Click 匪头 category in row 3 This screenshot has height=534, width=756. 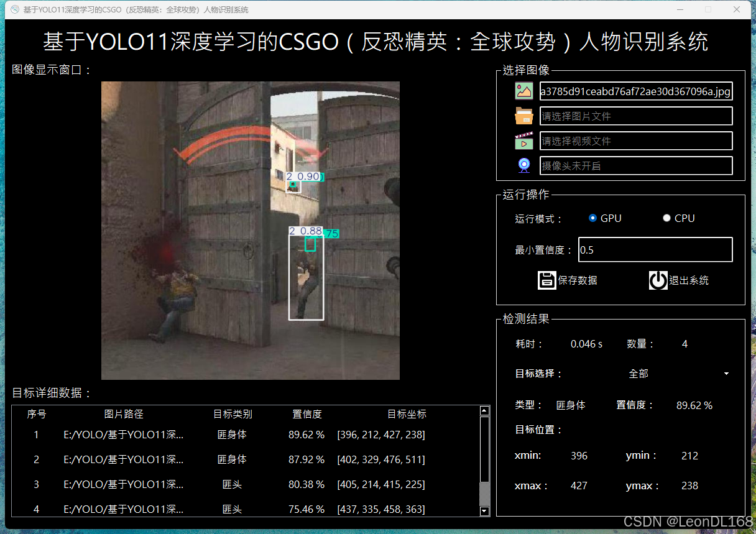pyautogui.click(x=232, y=485)
